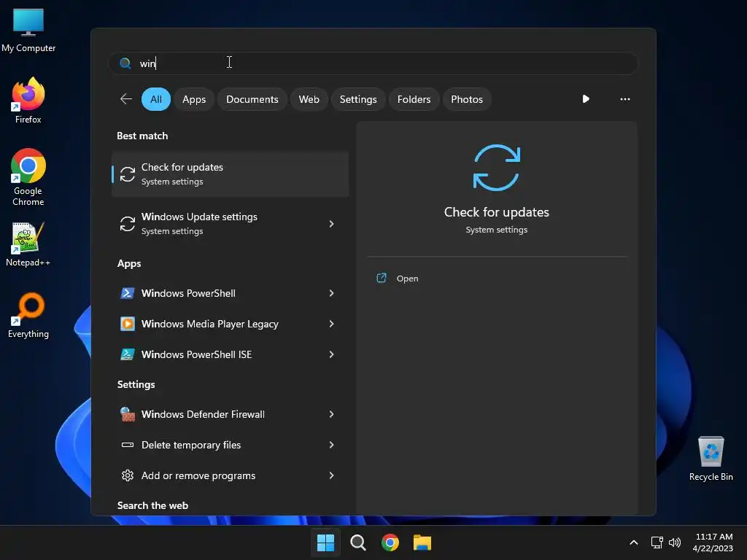Switch to the Folders filter
This screenshot has width=747, height=560.
[x=414, y=99]
